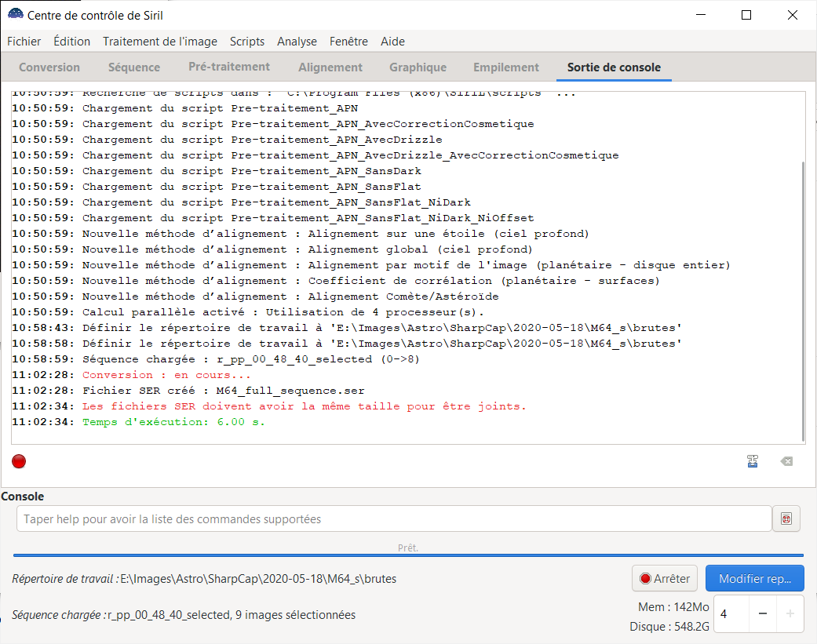
Task: Open the Fichier menu
Action: pyautogui.click(x=24, y=42)
